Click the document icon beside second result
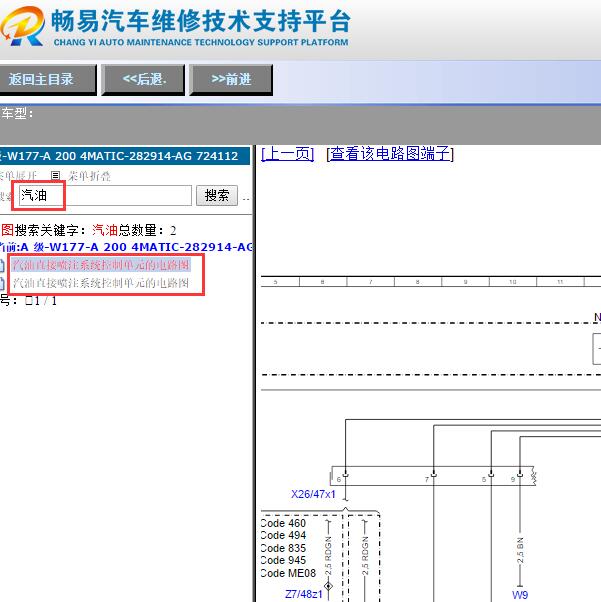This screenshot has width=601, height=602. 2,283
